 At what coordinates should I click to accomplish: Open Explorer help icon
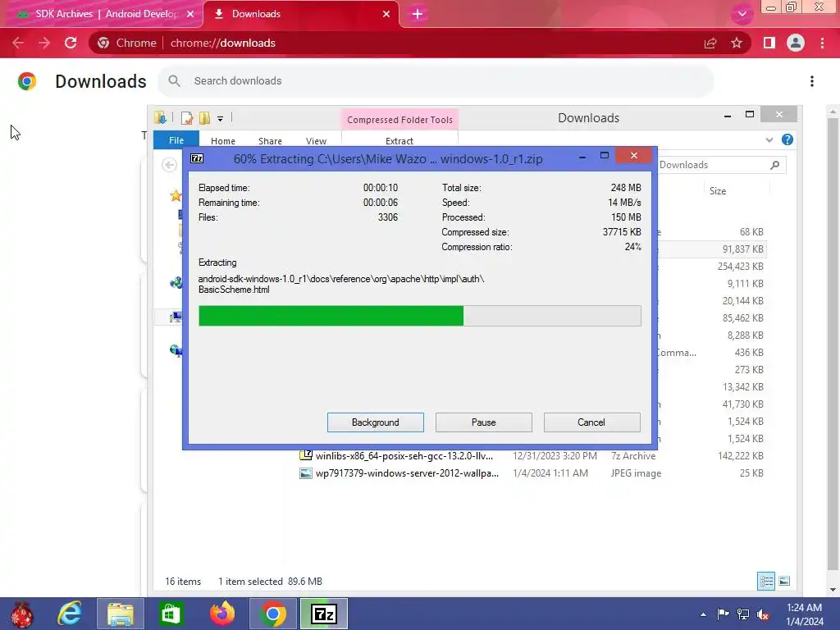click(x=787, y=139)
